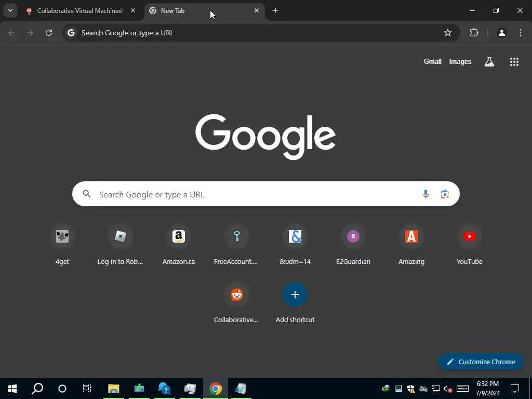Go back with the back arrow
This screenshot has width=532, height=399.
[x=11, y=33]
